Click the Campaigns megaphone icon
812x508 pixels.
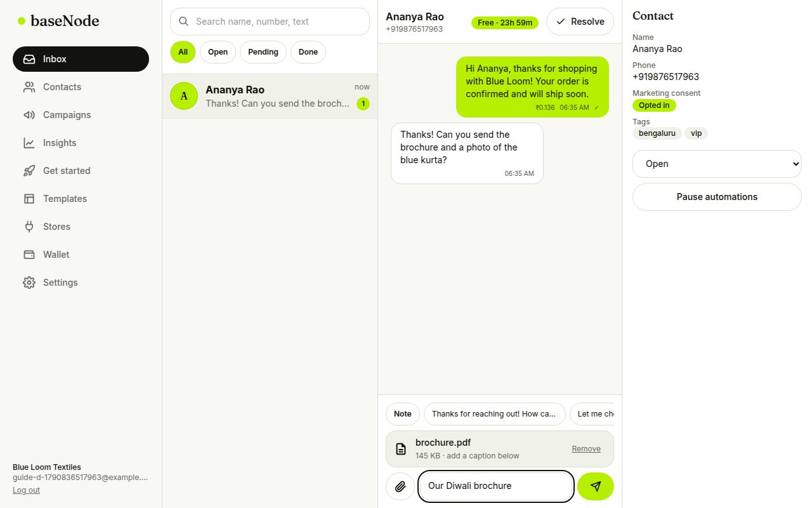(29, 115)
